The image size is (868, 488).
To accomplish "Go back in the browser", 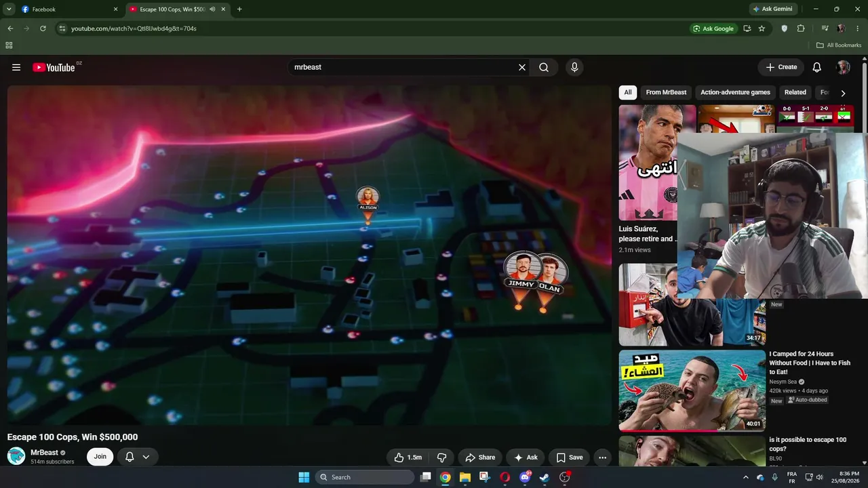I will [x=10, y=28].
